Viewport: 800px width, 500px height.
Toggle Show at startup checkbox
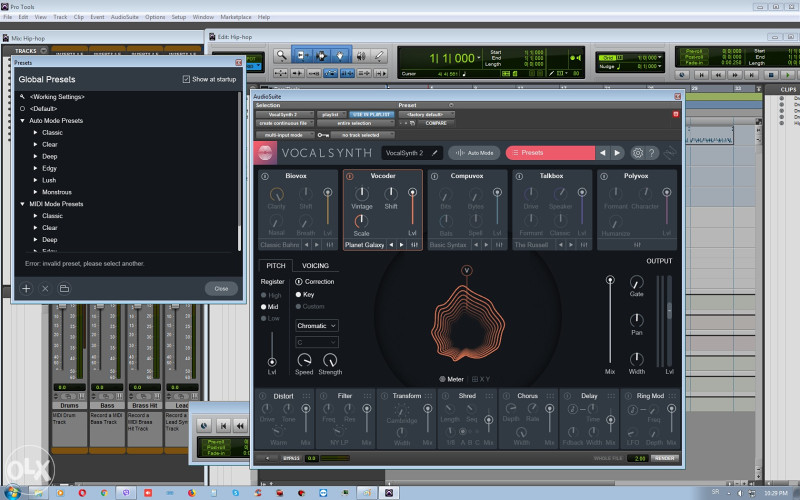click(186, 79)
